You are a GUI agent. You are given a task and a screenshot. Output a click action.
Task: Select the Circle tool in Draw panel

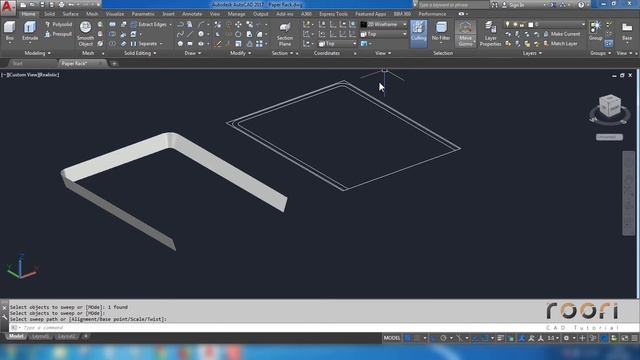point(201,34)
